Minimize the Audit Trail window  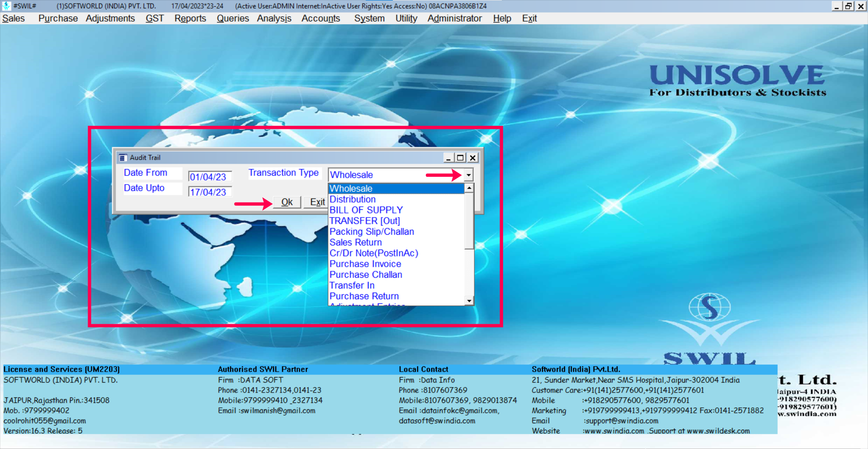pyautogui.click(x=448, y=158)
